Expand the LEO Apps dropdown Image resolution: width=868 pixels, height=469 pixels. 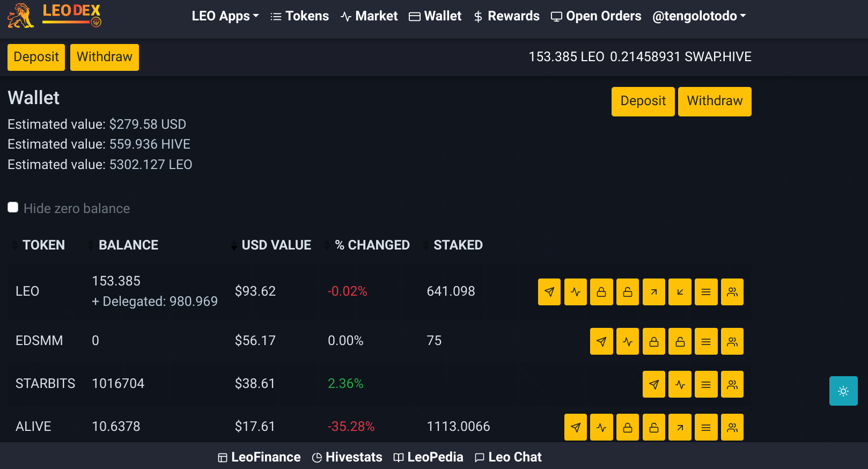click(225, 16)
